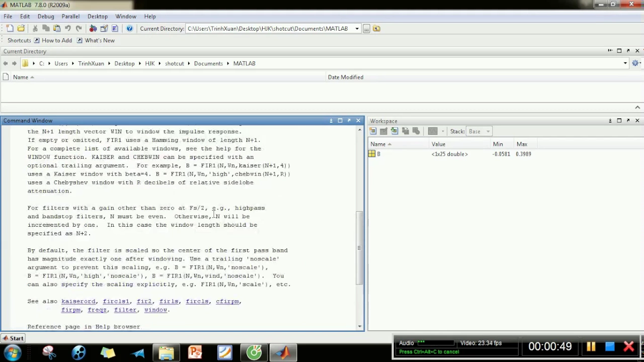Screen dimensions: 644x362
Task: Open Current Directory path dropdown
Action: (x=357, y=29)
